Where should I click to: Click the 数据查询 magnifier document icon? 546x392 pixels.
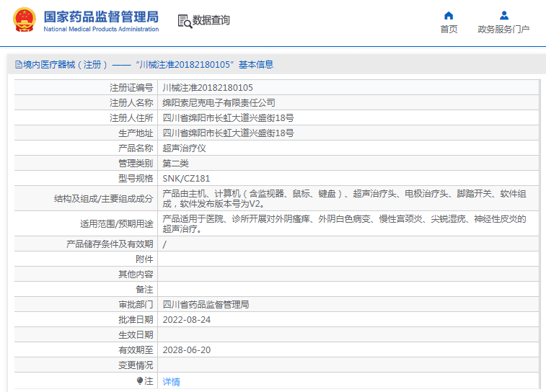click(x=185, y=21)
